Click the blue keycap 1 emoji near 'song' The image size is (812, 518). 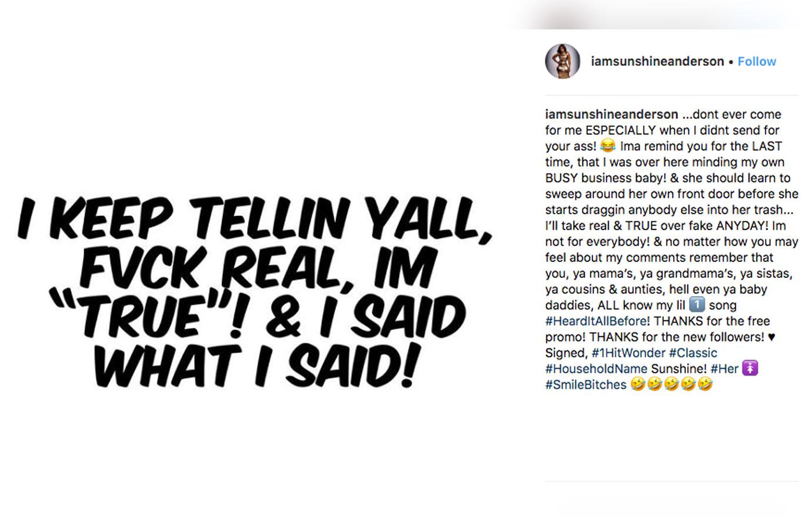[x=697, y=305]
